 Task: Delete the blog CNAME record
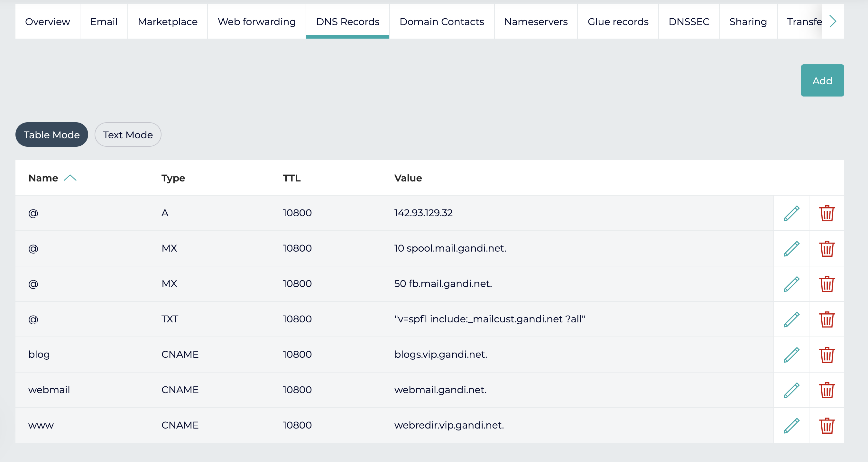coord(827,355)
